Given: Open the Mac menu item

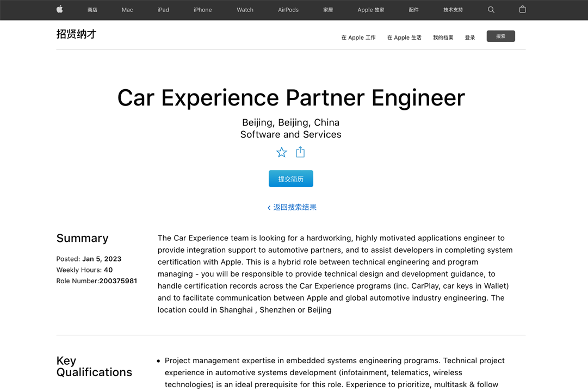Looking at the screenshot, I should pyautogui.click(x=127, y=10).
